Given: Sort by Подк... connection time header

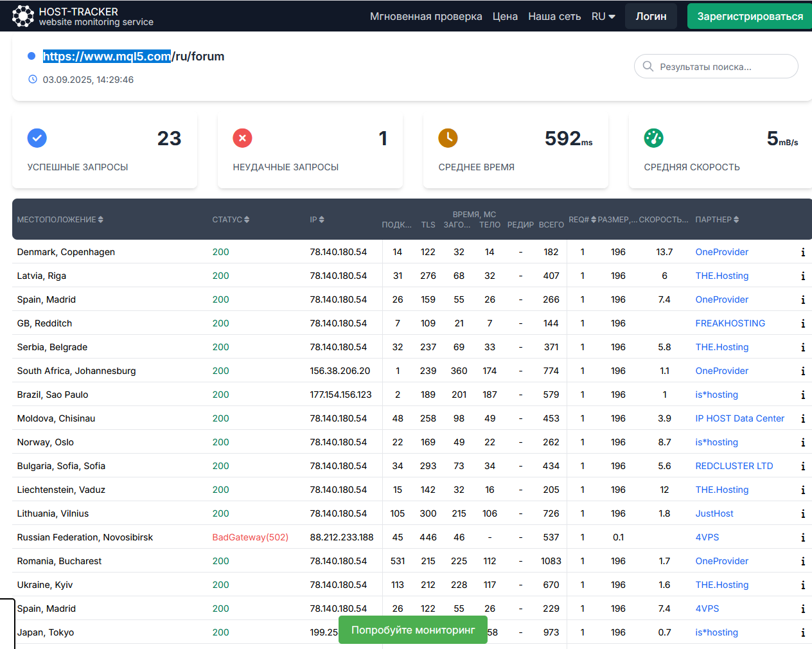Looking at the screenshot, I should click(396, 225).
